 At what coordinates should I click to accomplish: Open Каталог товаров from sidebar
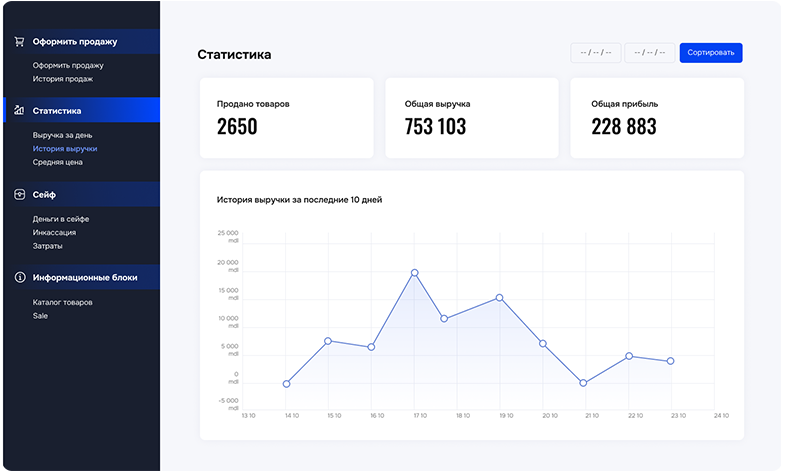click(62, 302)
